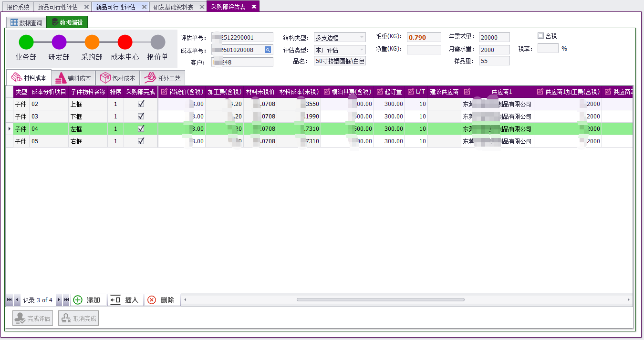Go to last record navigator arrow
This screenshot has height=340, width=644.
click(x=66, y=300)
